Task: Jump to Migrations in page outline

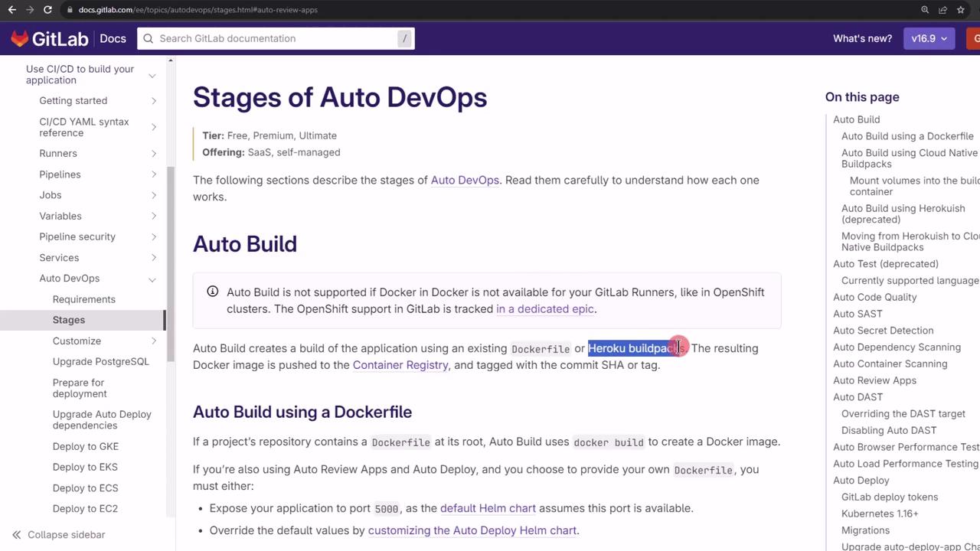Action: (x=865, y=530)
